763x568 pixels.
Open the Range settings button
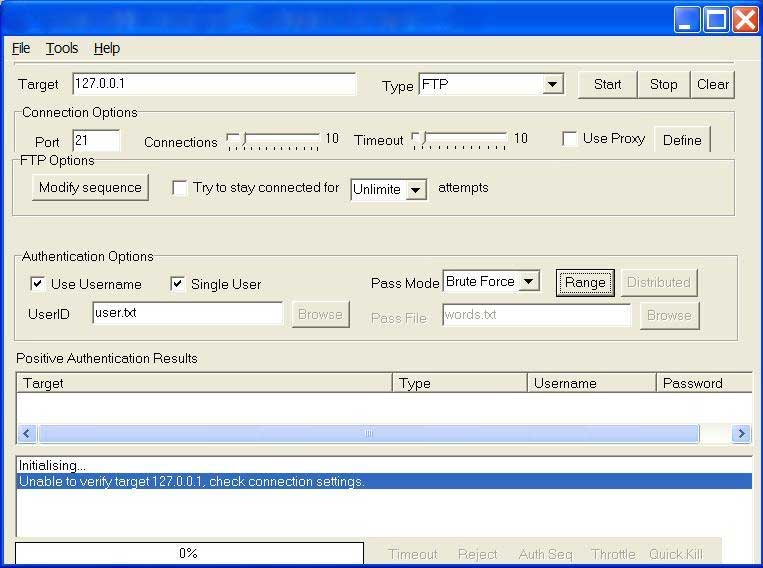585,283
